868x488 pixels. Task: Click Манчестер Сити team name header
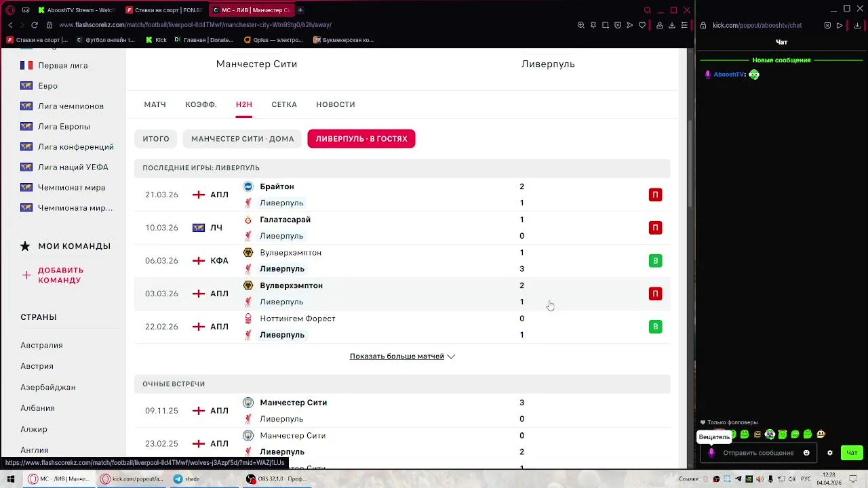click(x=256, y=64)
